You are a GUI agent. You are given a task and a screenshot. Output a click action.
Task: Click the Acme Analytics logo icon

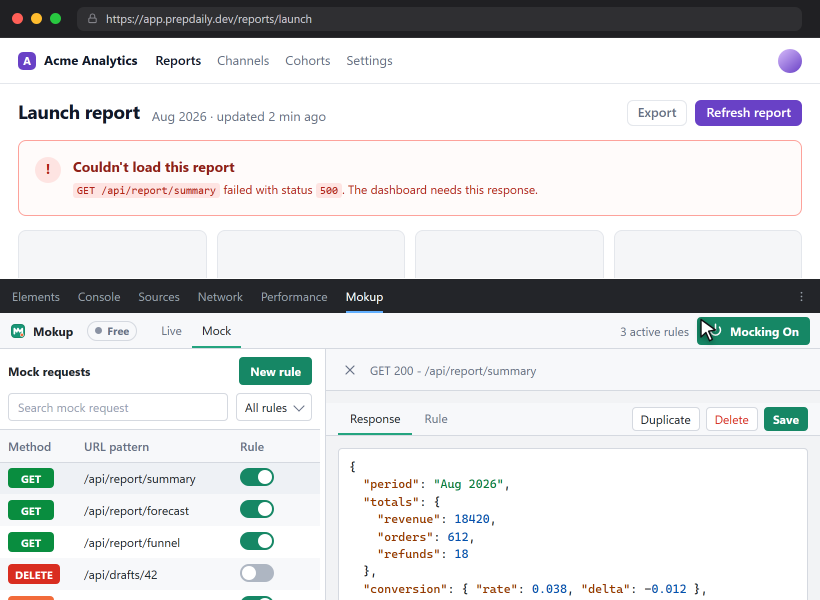27,61
